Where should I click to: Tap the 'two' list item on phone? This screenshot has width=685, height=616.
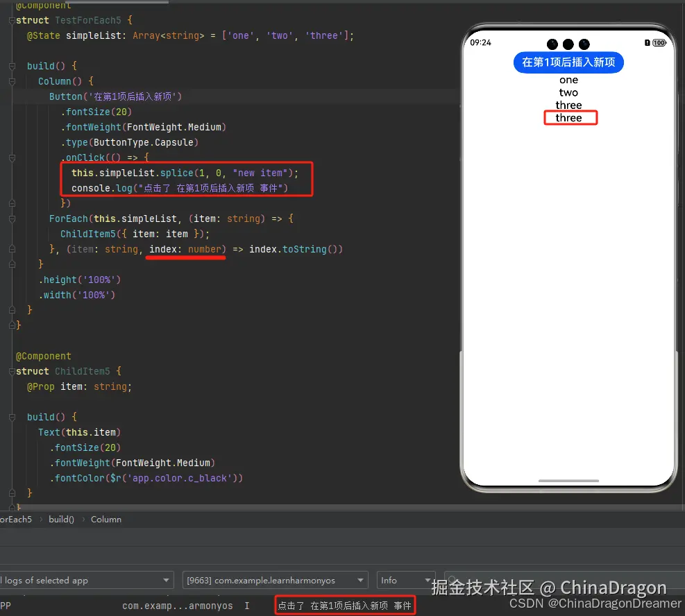[x=568, y=92]
